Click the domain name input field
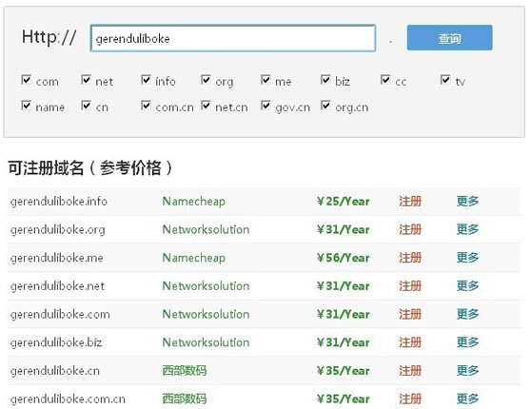 (x=233, y=38)
